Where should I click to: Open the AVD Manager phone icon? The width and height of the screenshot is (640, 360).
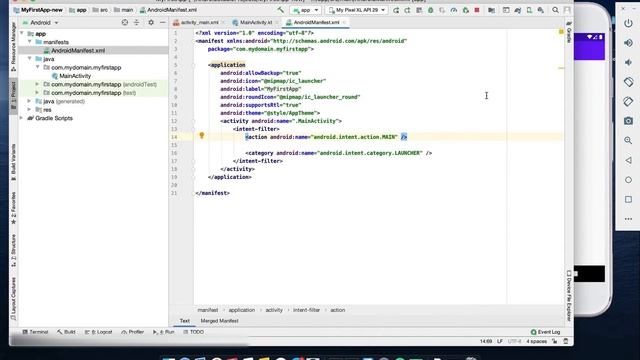coord(529,10)
